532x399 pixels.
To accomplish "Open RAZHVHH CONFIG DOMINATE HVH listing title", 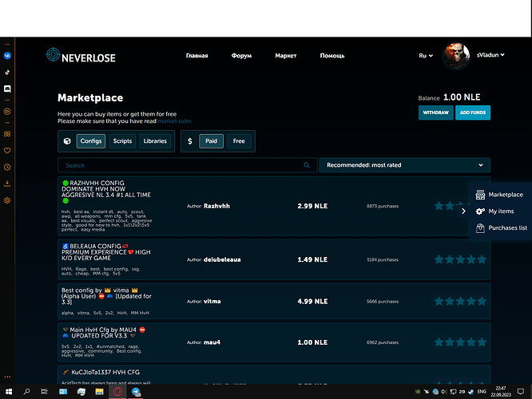I will (x=106, y=192).
